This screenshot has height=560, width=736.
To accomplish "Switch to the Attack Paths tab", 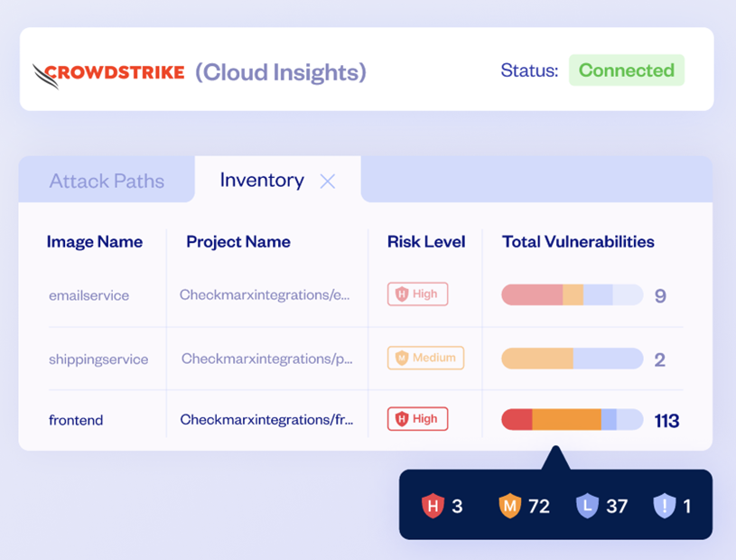I will tap(107, 182).
